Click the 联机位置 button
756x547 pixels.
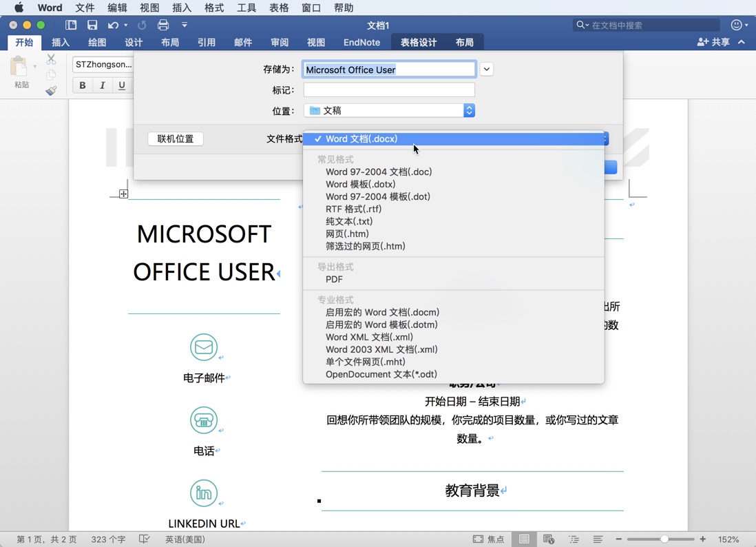coord(176,139)
